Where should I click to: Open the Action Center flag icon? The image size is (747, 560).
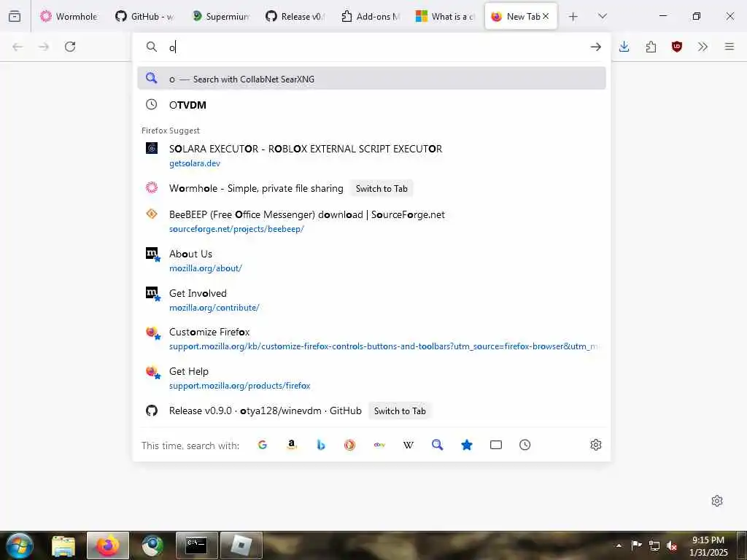(x=636, y=545)
